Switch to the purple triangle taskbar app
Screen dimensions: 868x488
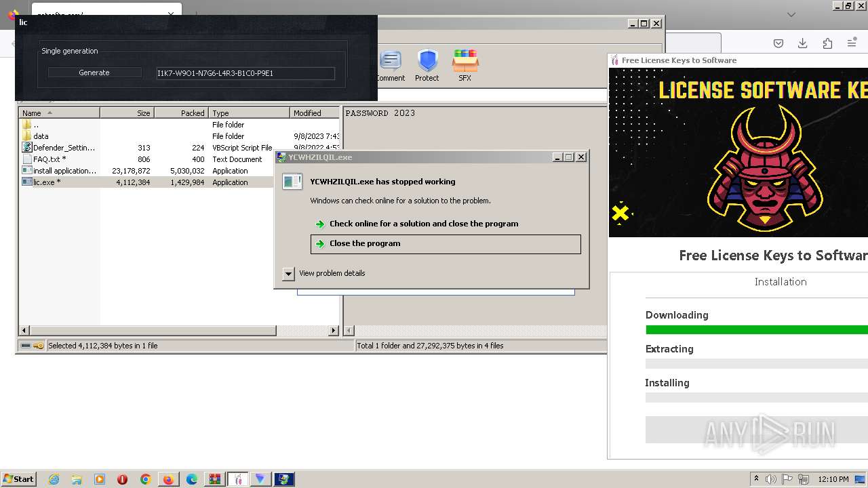point(260,479)
